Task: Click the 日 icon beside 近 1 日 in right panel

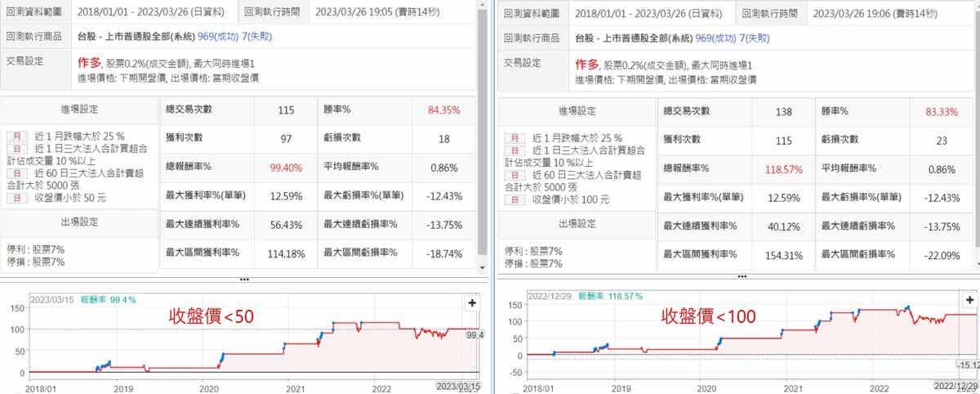Action: click(x=514, y=150)
